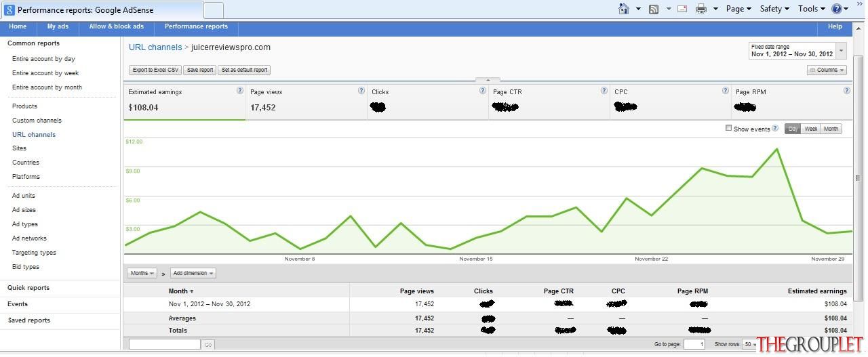Expand the print options dropdown arrow
This screenshot has height=357, width=868.
pyautogui.click(x=715, y=9)
